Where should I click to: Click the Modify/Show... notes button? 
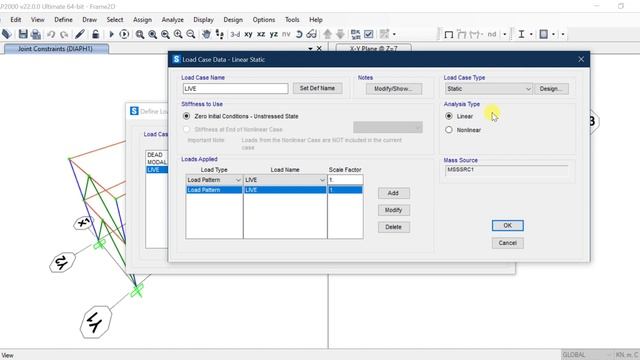393,89
